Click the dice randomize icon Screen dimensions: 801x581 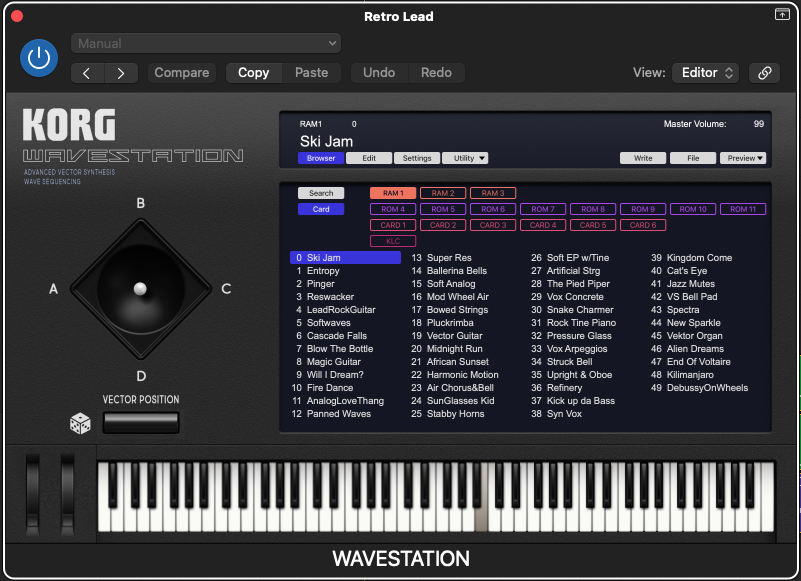click(80, 423)
